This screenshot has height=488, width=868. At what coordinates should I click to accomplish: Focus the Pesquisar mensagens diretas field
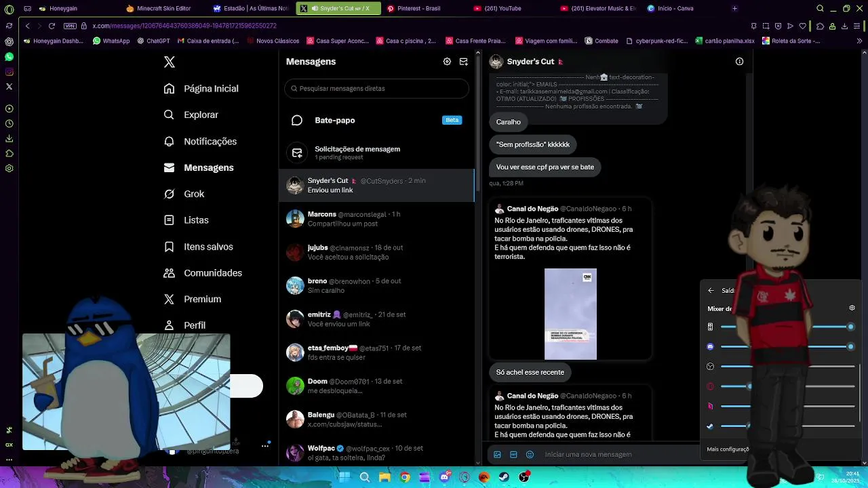click(x=377, y=88)
